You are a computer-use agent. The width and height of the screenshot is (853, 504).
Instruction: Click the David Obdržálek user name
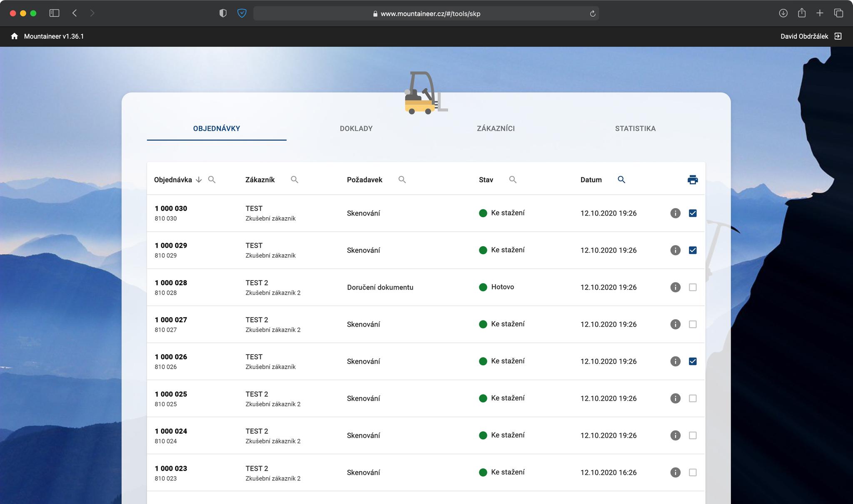coord(804,36)
